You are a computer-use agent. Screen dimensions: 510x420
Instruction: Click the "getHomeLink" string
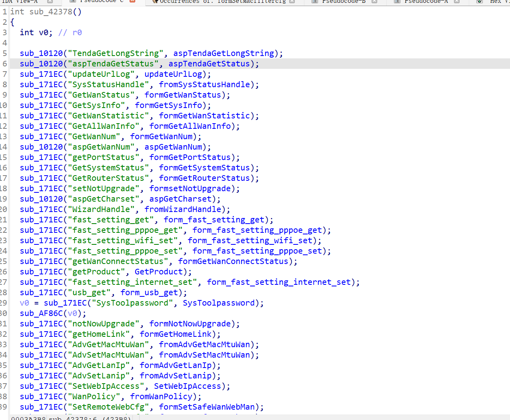[x=99, y=334]
